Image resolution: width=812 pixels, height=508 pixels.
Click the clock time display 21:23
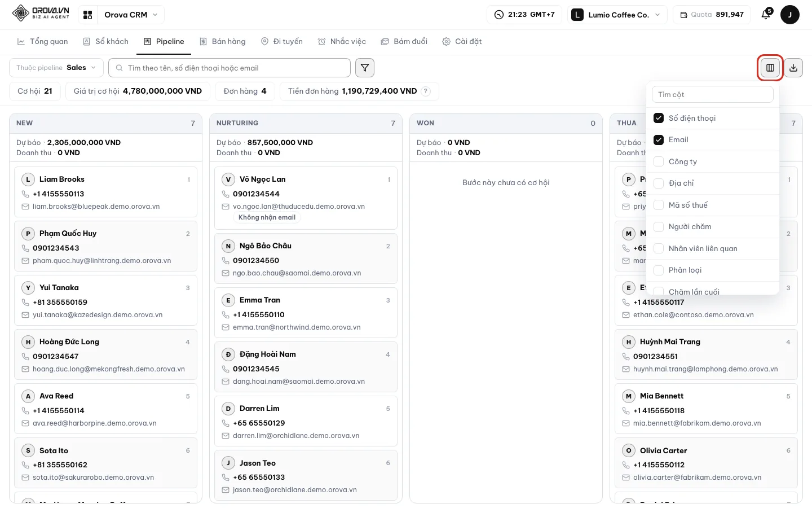pos(524,15)
